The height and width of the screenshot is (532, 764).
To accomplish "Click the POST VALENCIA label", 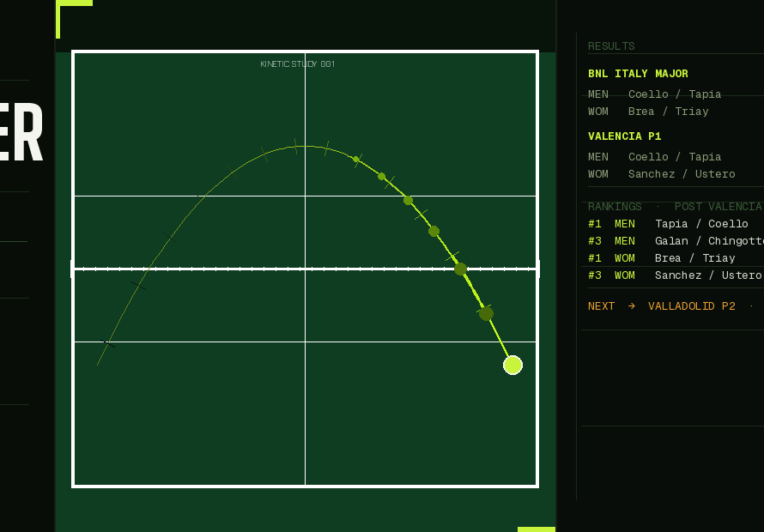I will click(x=718, y=207).
